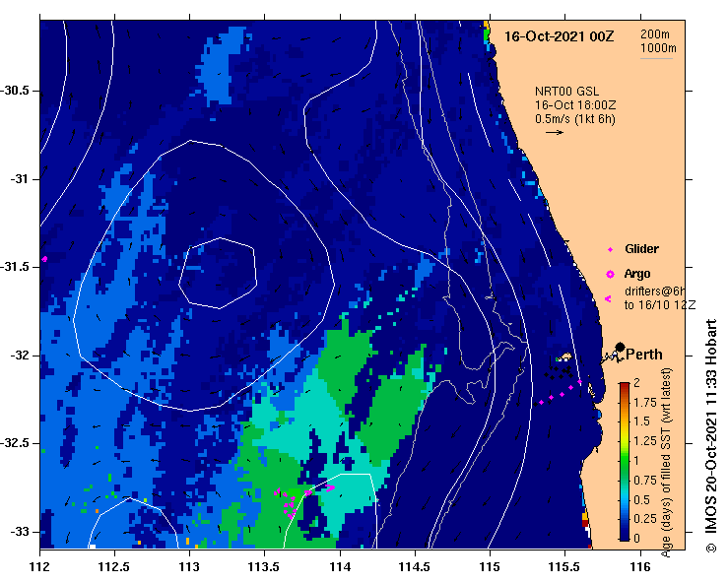
Task: Click the copyright symbol beside IMOS credit
Action: (711, 548)
